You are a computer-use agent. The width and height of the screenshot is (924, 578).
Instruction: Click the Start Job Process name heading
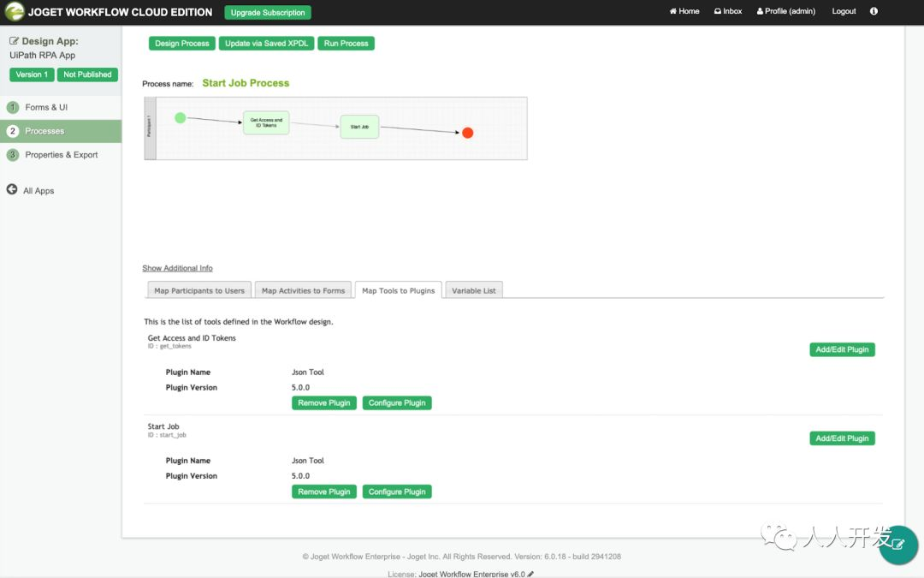(246, 83)
